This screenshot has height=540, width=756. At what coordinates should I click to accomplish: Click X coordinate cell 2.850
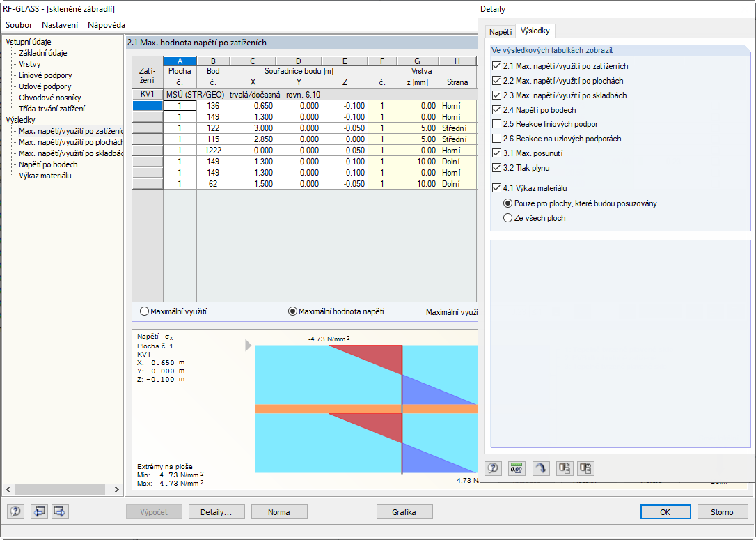(253, 139)
